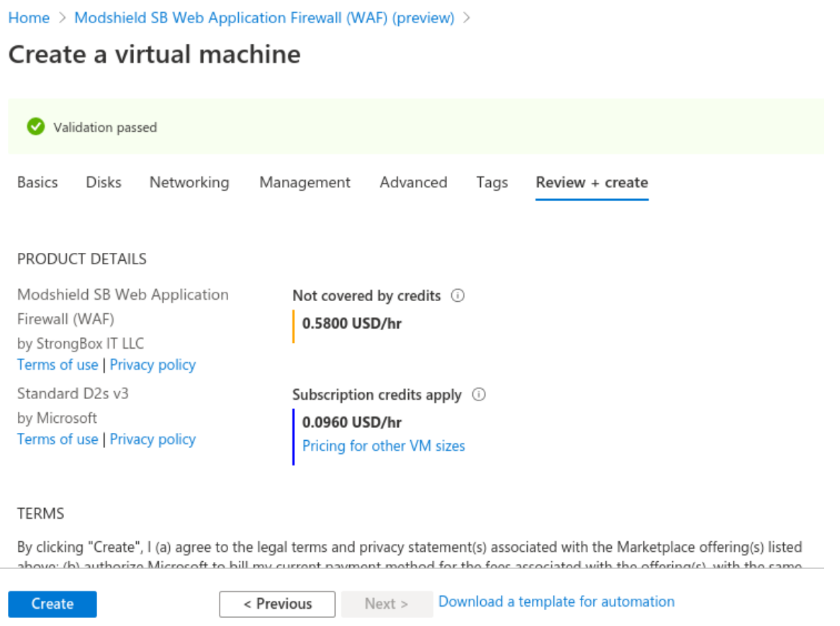Open the Advanced tab
Screen dimensions: 840x626
coord(413,183)
